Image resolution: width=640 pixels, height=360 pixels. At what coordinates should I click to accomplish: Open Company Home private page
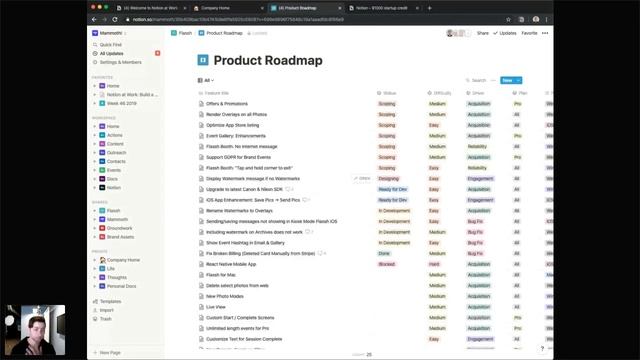click(123, 260)
